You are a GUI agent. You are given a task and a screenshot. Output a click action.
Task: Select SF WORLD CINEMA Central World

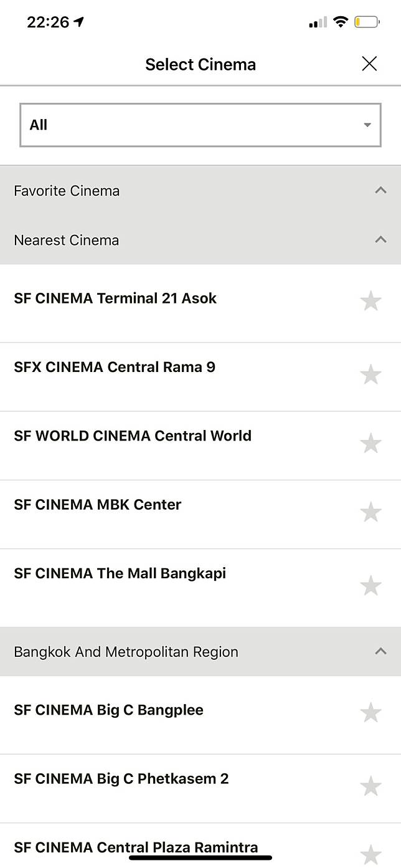(x=133, y=436)
